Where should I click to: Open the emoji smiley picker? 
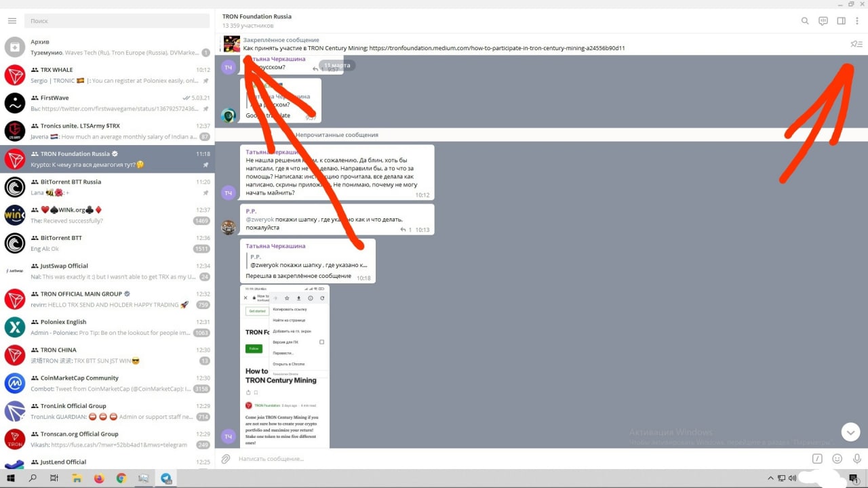pos(837,459)
